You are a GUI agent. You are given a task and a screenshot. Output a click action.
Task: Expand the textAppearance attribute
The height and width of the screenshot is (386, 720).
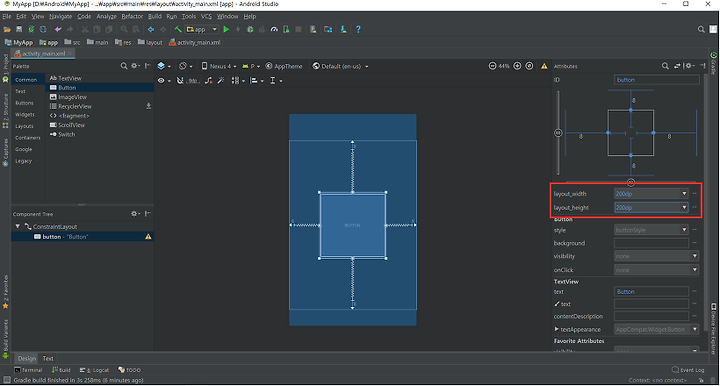[x=556, y=329]
